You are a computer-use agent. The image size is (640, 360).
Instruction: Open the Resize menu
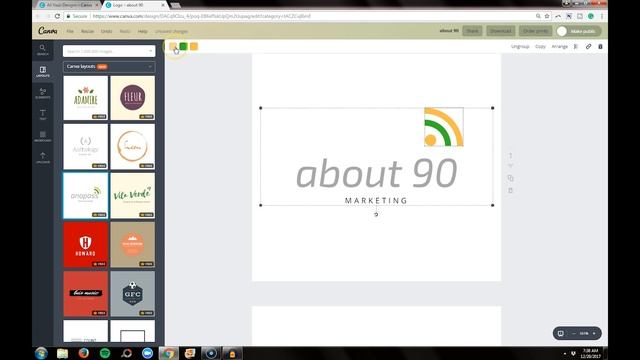click(x=87, y=31)
